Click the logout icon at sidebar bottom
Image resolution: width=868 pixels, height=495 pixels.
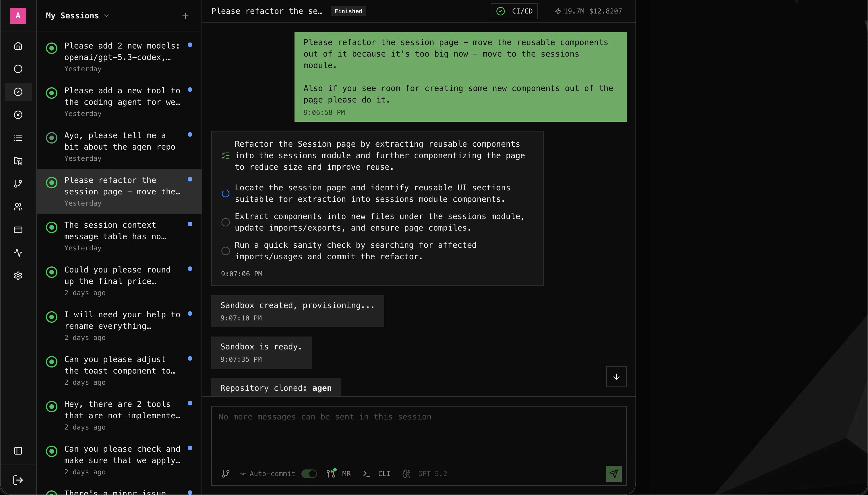[18, 480]
